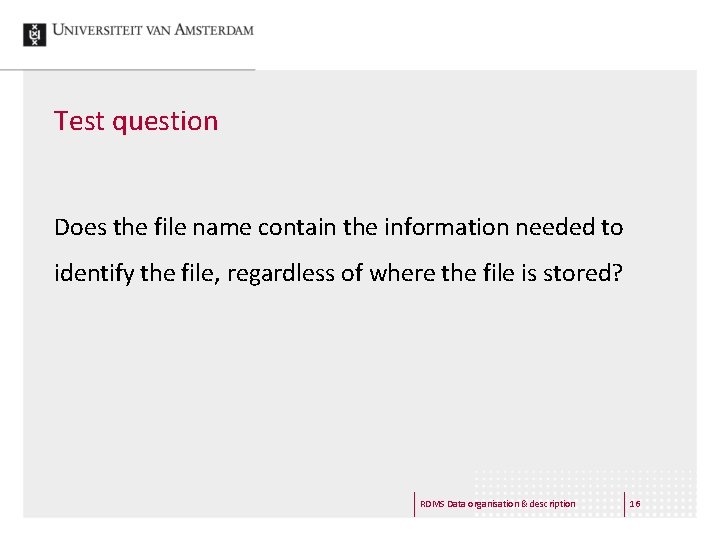Click the second line starting 'identify the file'

pos(338,274)
